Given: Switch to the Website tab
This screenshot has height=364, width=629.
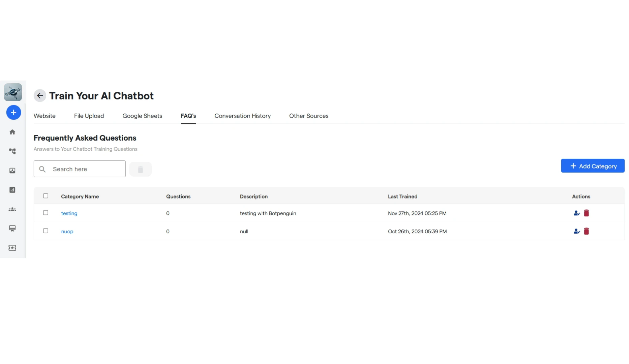Looking at the screenshot, I should click(44, 116).
